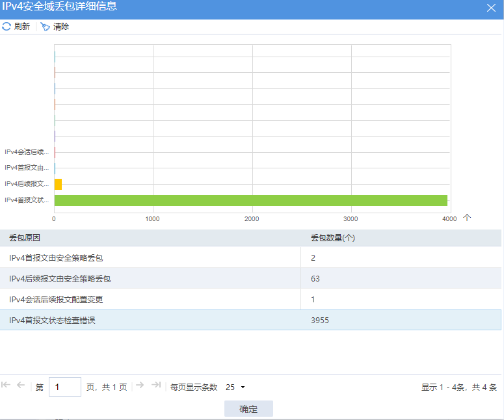The image size is (504, 420).
Task: Close the IPv4安全域丢包详细信息 dialog
Action: 491,8
